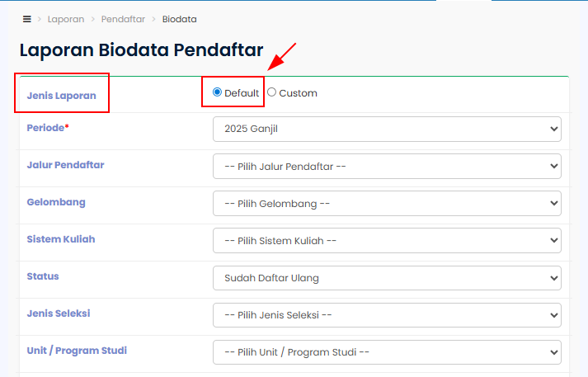Expand the Pilih Sistem Kuliah dropdown
588x377 pixels.
pos(387,241)
